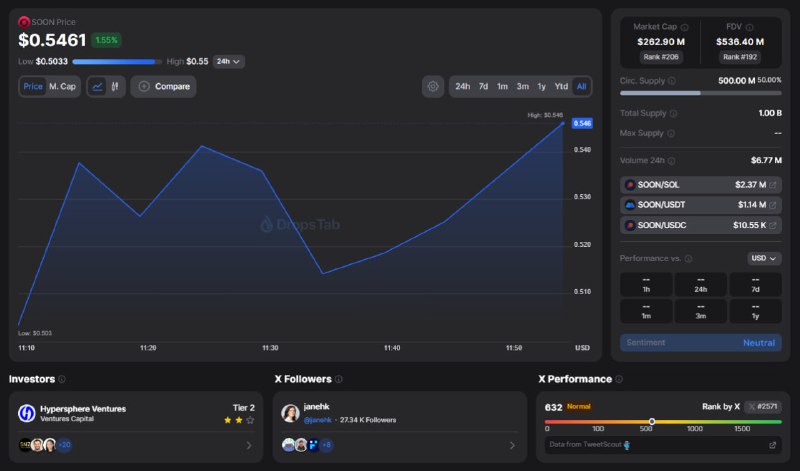Click the Data from TweetScout text
Screen dimensions: 800x471
pyautogui.click(x=585, y=444)
